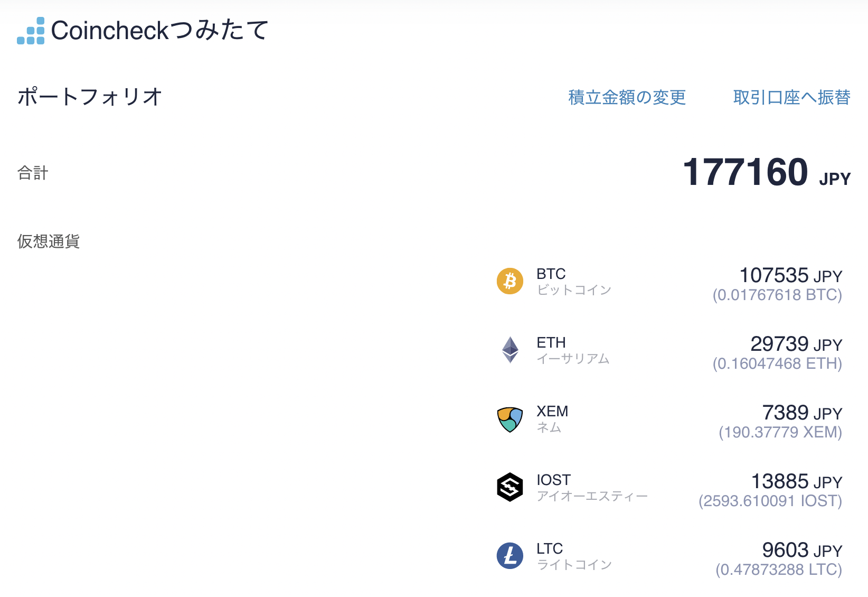868x597 pixels.
Task: Click the 13885 JPY IOST value
Action: (796, 481)
